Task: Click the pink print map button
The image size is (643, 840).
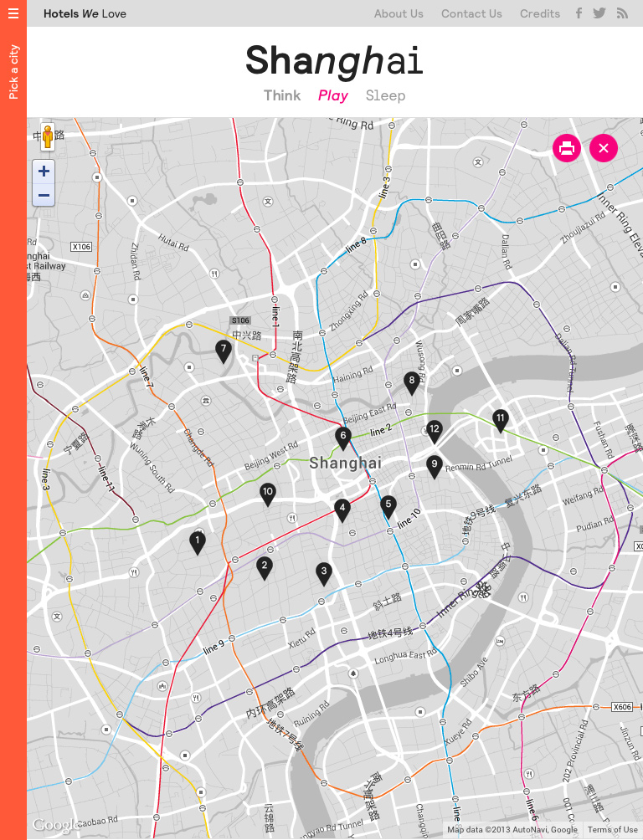Action: point(567,149)
